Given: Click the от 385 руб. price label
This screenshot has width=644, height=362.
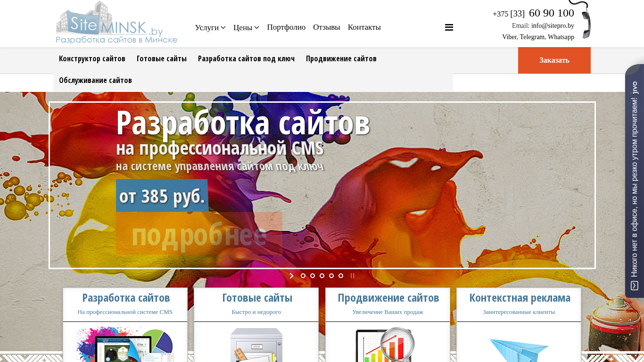Looking at the screenshot, I should coord(162,196).
